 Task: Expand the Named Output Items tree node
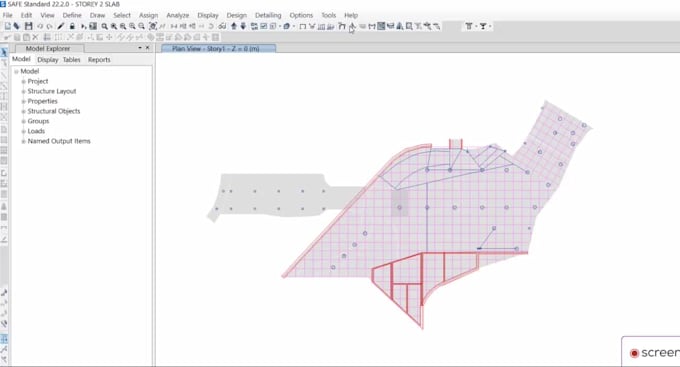(x=23, y=141)
